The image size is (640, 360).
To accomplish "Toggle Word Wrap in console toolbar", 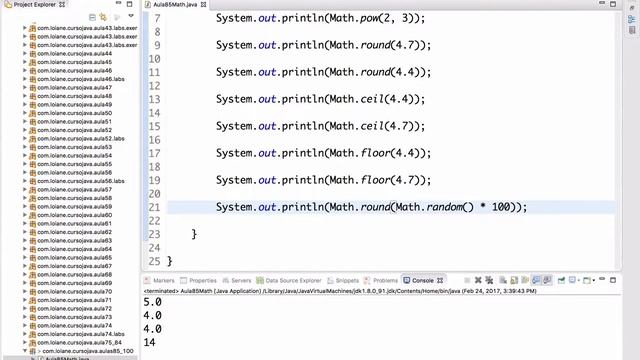I will click(525, 280).
